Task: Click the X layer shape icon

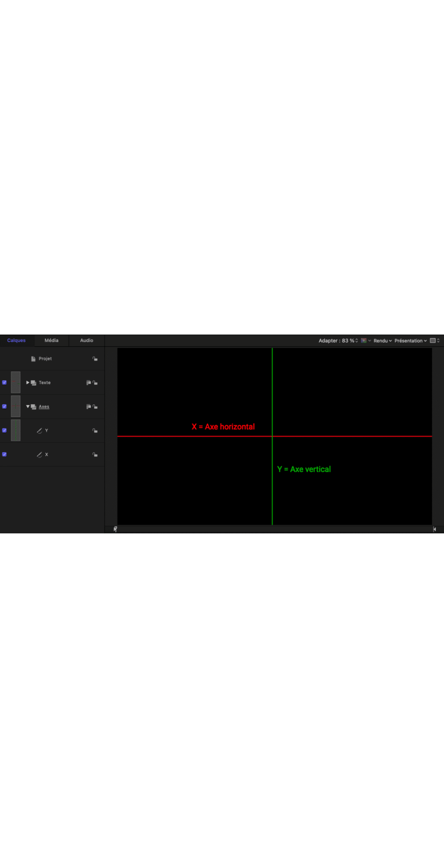Action: tap(39, 454)
